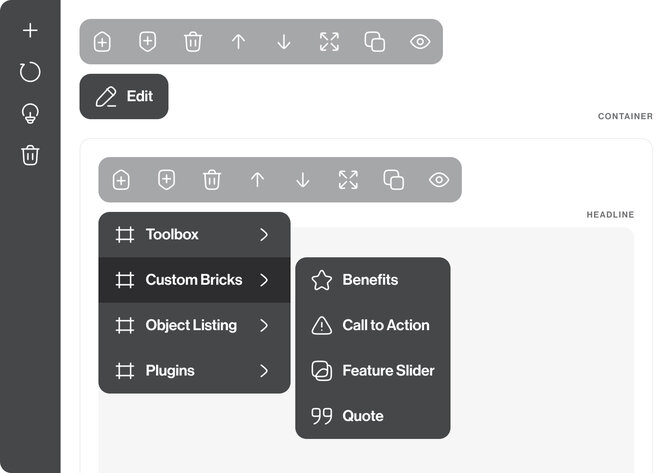Select Custom Bricks menu entry

194,280
